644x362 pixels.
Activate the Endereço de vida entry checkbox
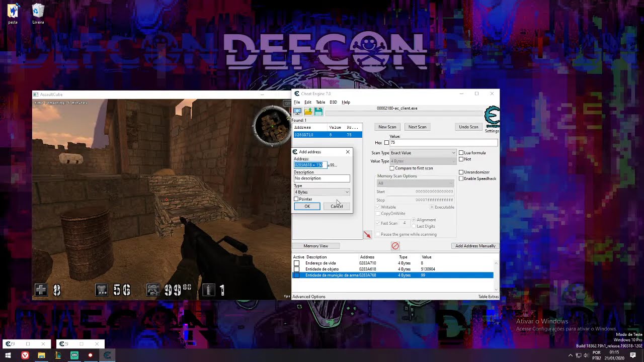296,263
